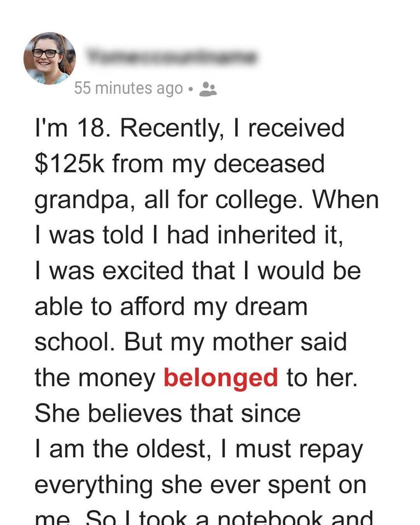The width and height of the screenshot is (420, 525).
Task: Click the red word "belonged"
Action: pyautogui.click(x=221, y=378)
